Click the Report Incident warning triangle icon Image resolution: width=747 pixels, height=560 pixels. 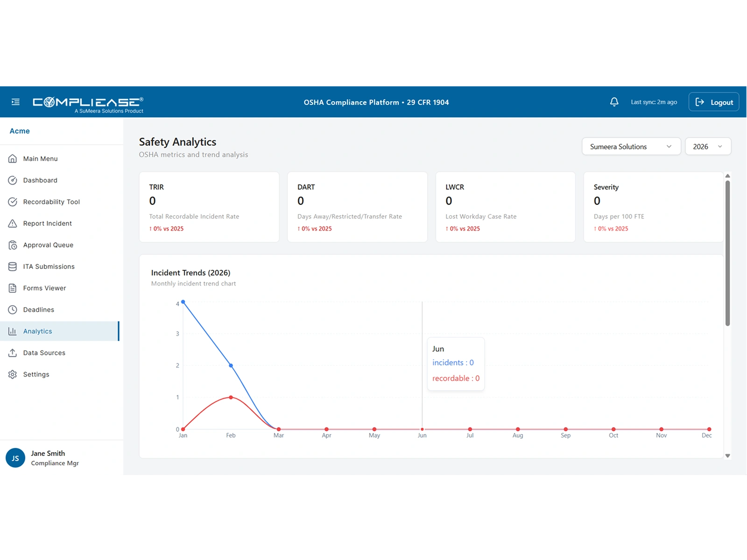click(x=13, y=223)
